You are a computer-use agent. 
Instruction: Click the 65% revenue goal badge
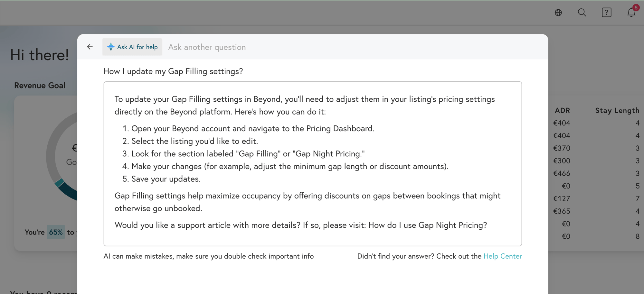point(56,232)
